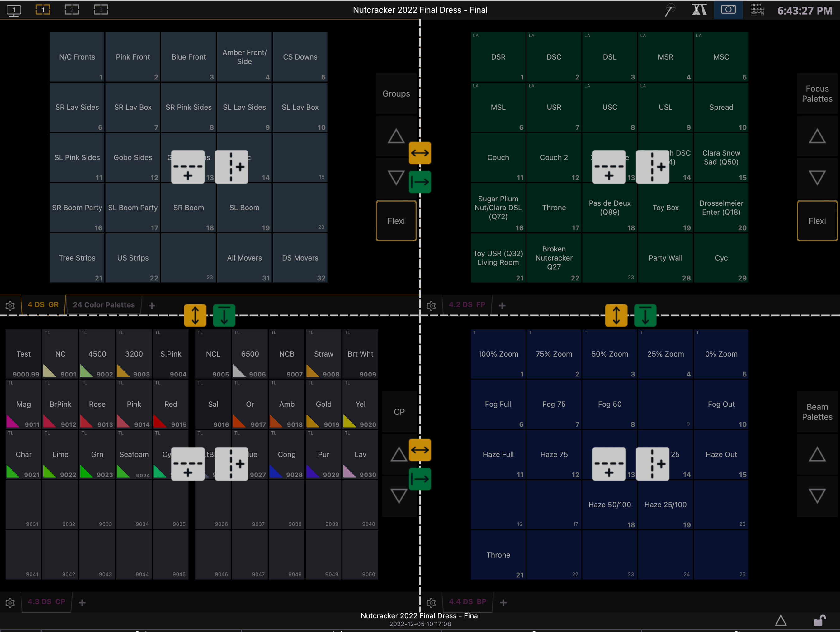This screenshot has height=632, width=840.
Task: Click the grid layout icon near clock
Action: (x=757, y=10)
